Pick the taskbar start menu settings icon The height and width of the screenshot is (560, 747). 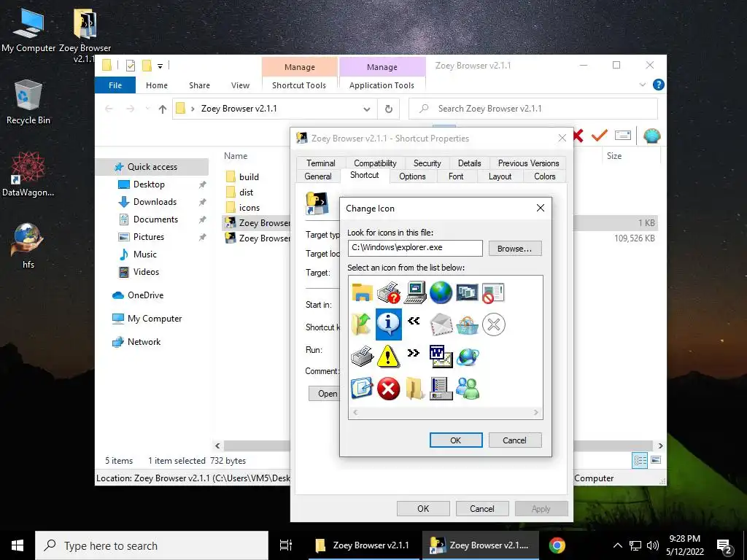pos(441,388)
